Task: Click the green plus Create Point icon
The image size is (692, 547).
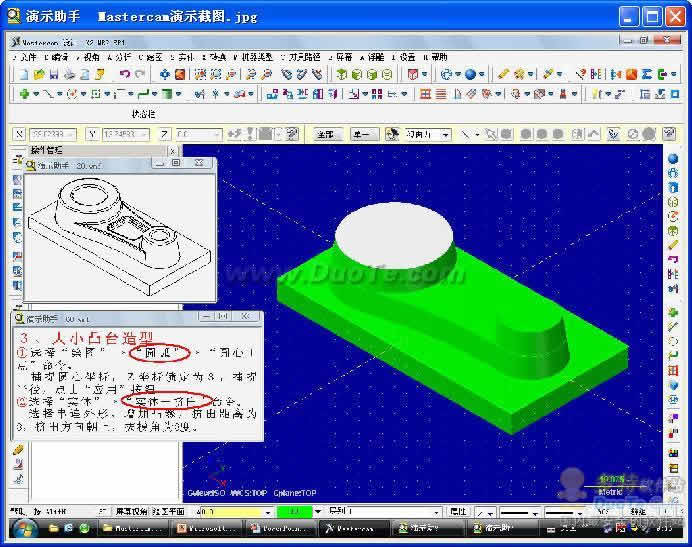Action: [24, 94]
